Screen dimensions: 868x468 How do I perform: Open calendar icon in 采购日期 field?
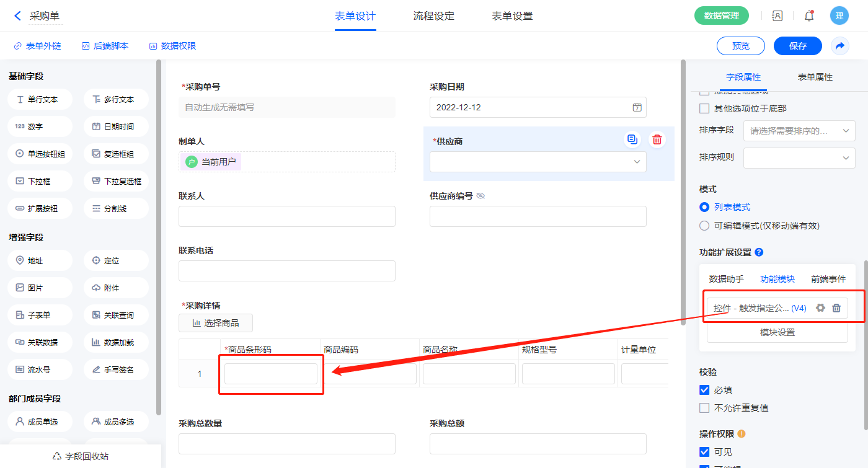(637, 107)
